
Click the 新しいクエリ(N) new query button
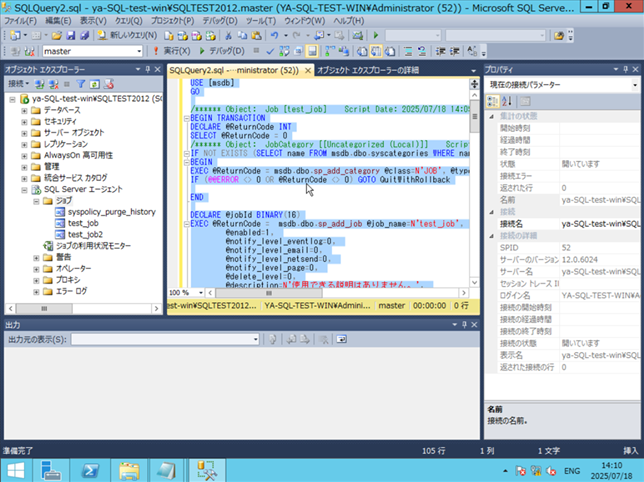127,36
